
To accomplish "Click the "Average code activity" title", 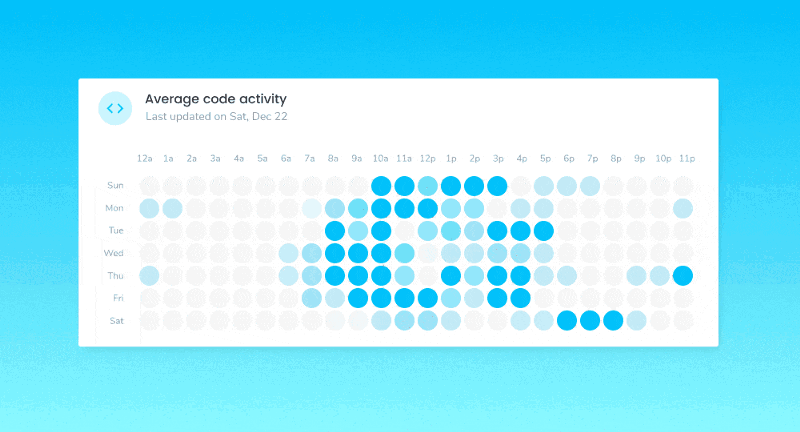I will tap(216, 99).
